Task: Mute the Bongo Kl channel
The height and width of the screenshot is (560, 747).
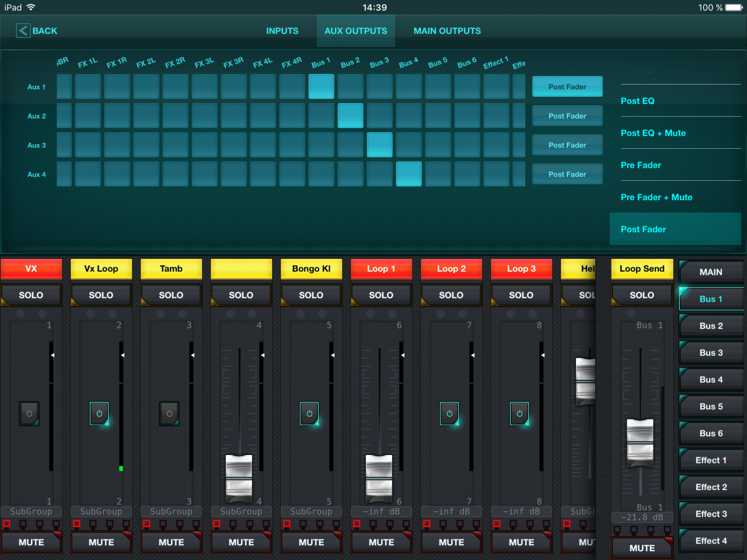Action: (x=311, y=542)
